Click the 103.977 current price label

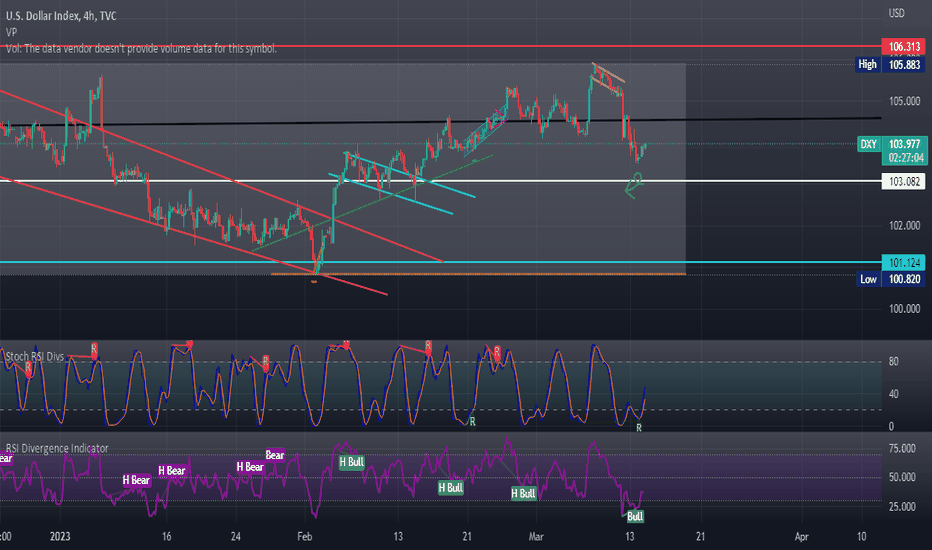[x=904, y=144]
